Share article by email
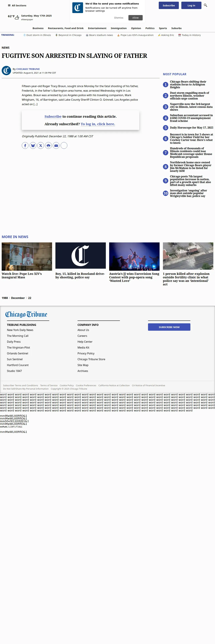215x644 pixels. (56, 145)
